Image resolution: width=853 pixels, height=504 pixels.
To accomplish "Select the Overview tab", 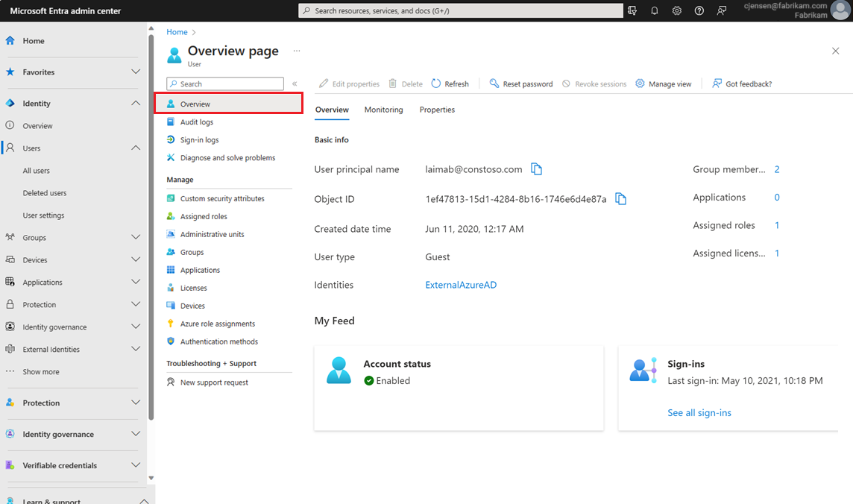I will point(332,110).
